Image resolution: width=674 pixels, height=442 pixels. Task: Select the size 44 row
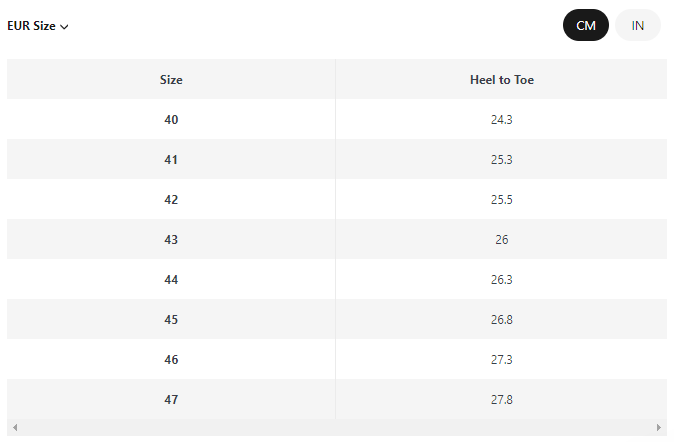[337, 279]
